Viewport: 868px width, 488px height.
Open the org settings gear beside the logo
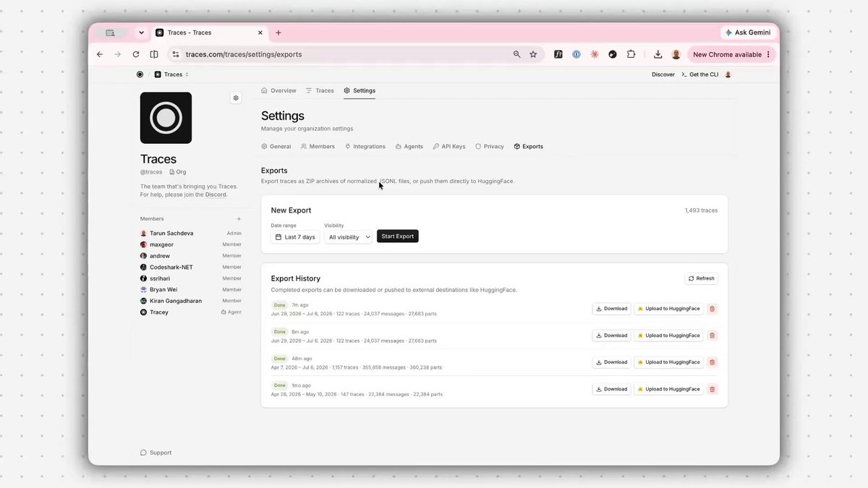tap(236, 98)
